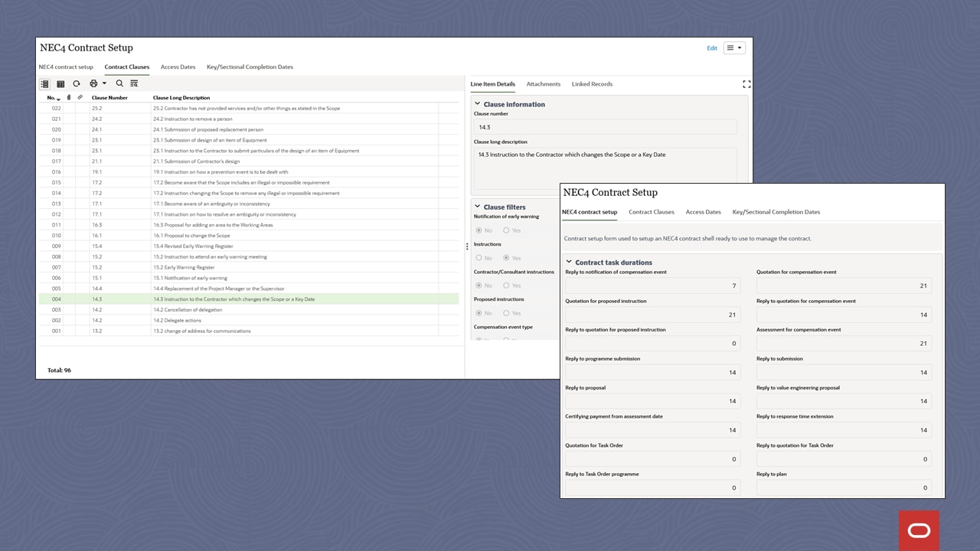Switch to grid view using the table icon
Screen dimensions: 980x551
click(60, 83)
